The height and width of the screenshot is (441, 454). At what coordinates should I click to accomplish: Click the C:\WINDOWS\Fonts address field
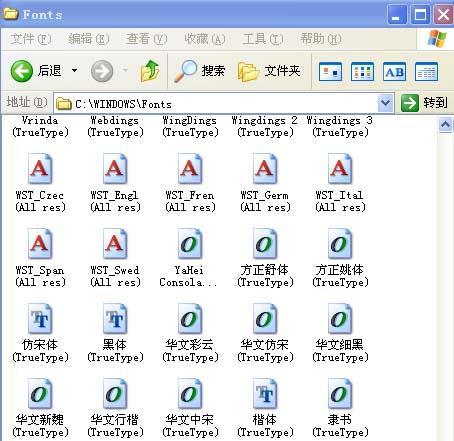coord(216,104)
